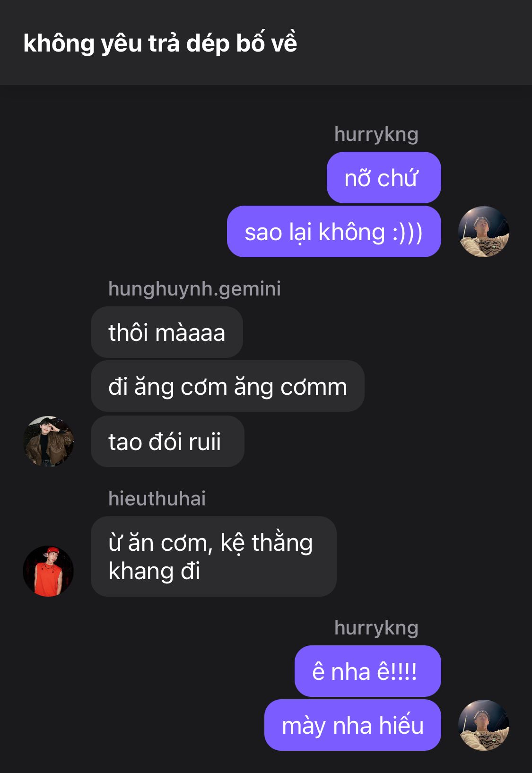View hieuthuhai's red-outfit avatar
The image size is (532, 773).
[x=49, y=571]
